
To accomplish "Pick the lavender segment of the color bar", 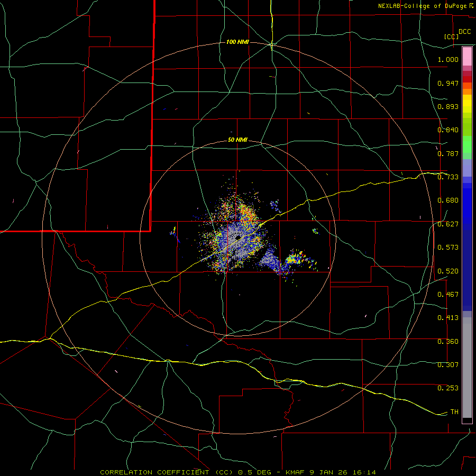I will point(467,168).
